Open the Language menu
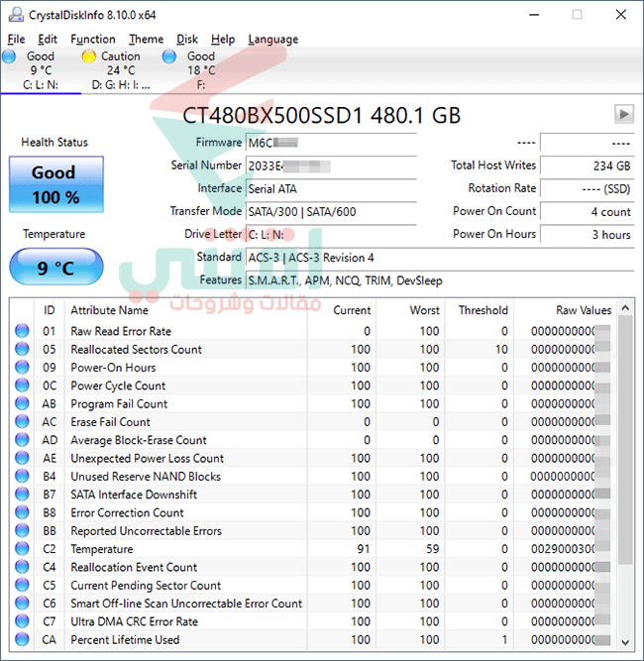This screenshot has width=644, height=661. click(273, 40)
